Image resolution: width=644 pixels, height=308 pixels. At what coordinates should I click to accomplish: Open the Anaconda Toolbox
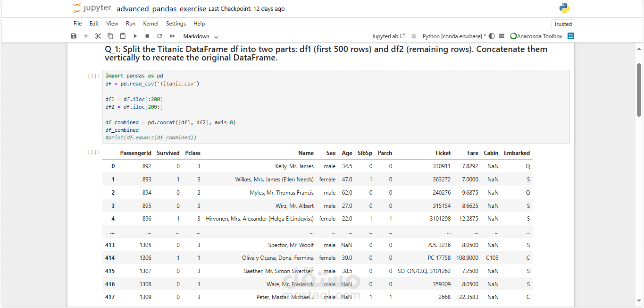point(536,36)
